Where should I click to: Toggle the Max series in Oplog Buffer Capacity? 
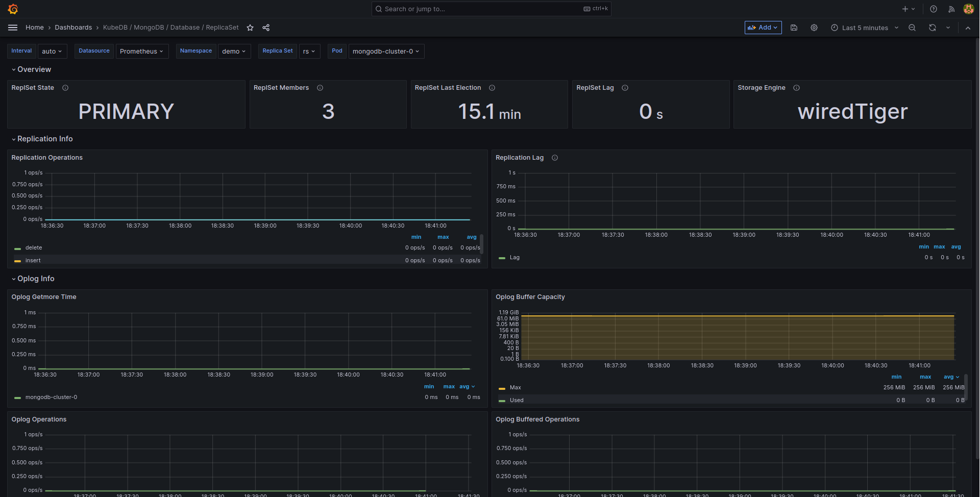[x=516, y=387]
